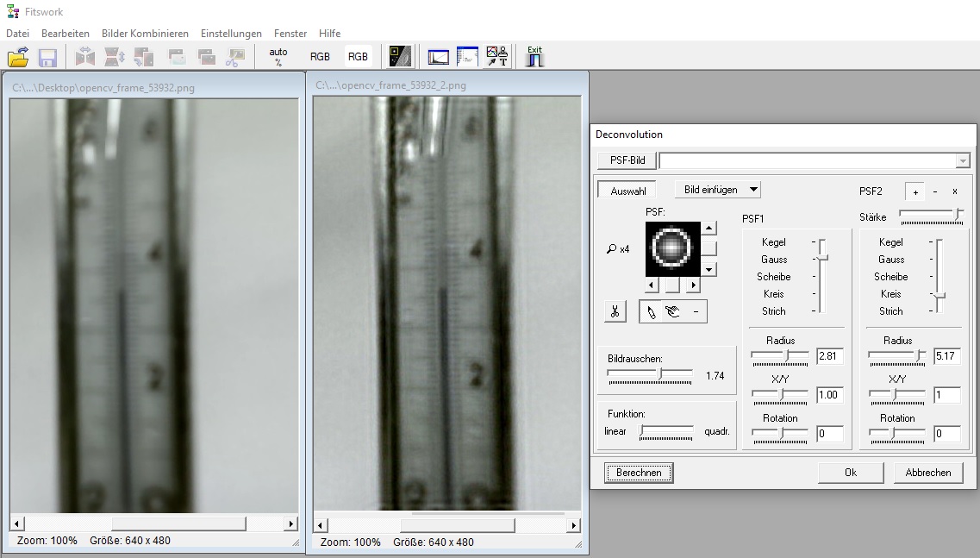Click the scissors crop toolbar icon
The height and width of the screenshot is (558, 980).
tap(235, 58)
